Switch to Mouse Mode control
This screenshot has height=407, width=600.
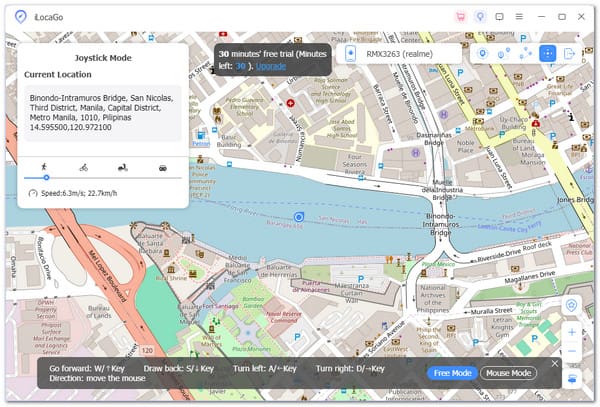pos(509,373)
